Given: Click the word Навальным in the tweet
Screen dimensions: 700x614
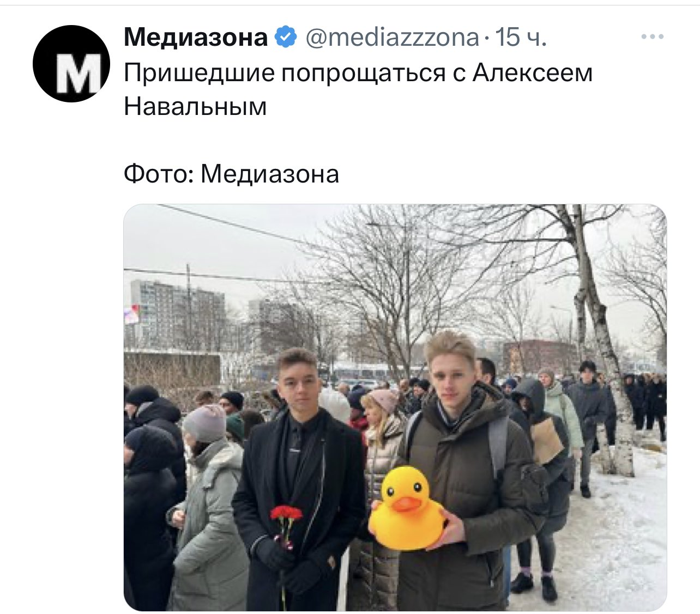Looking at the screenshot, I should pyautogui.click(x=195, y=106).
